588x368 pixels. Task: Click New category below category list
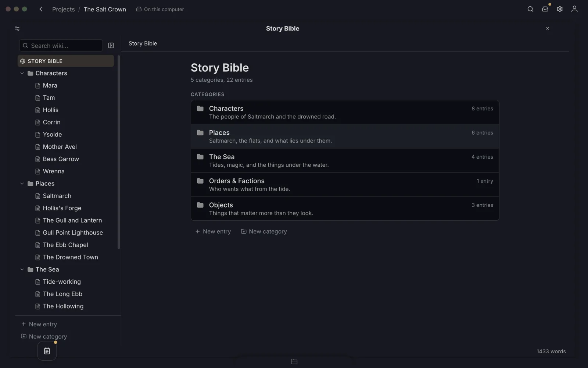tap(264, 231)
